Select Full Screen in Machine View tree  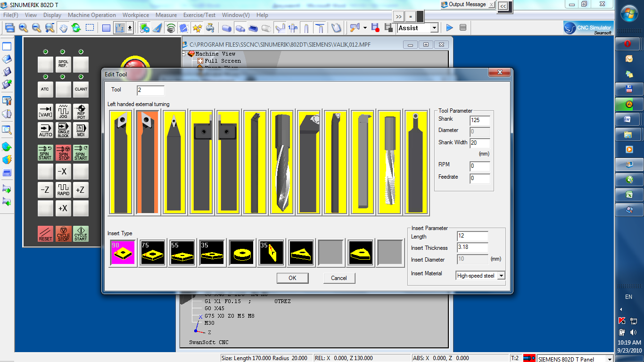point(223,61)
